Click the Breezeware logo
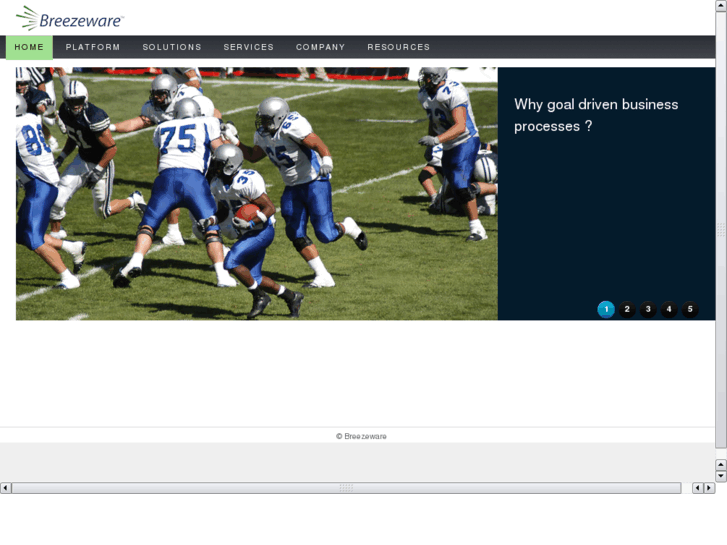 (70, 19)
